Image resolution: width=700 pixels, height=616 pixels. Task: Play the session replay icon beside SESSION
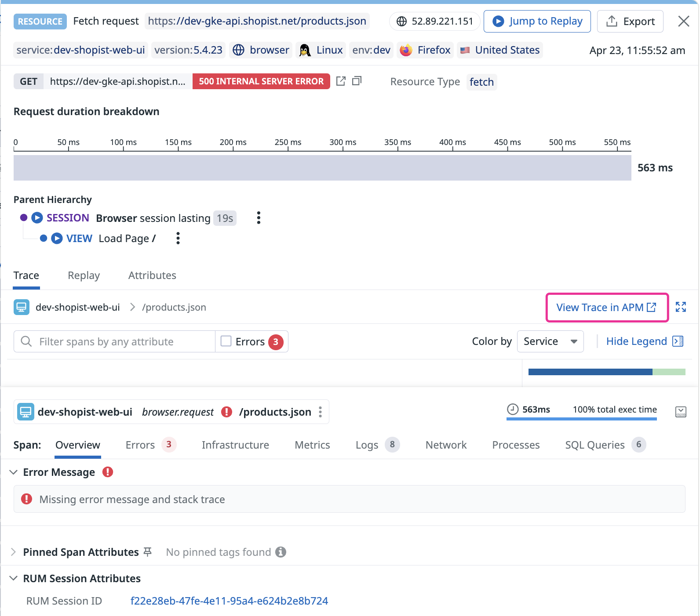37,218
